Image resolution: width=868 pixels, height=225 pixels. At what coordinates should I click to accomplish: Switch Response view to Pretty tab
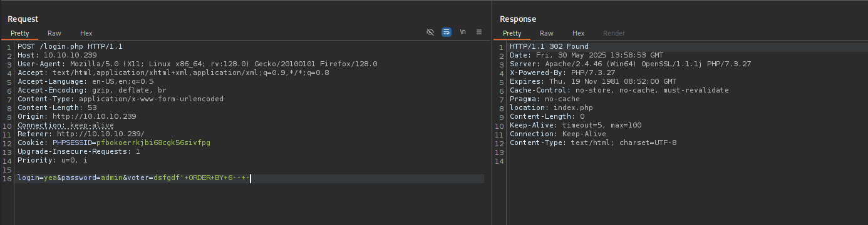(512, 33)
